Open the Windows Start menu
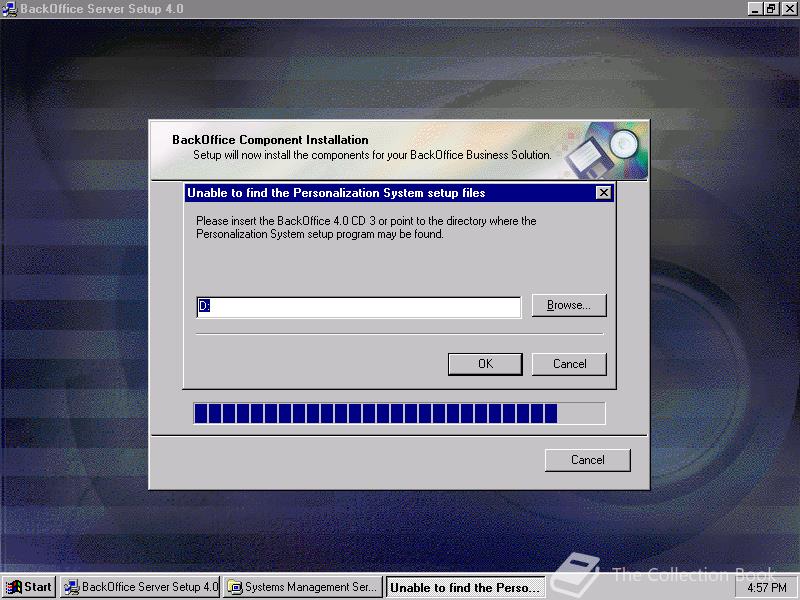 pyautogui.click(x=29, y=587)
